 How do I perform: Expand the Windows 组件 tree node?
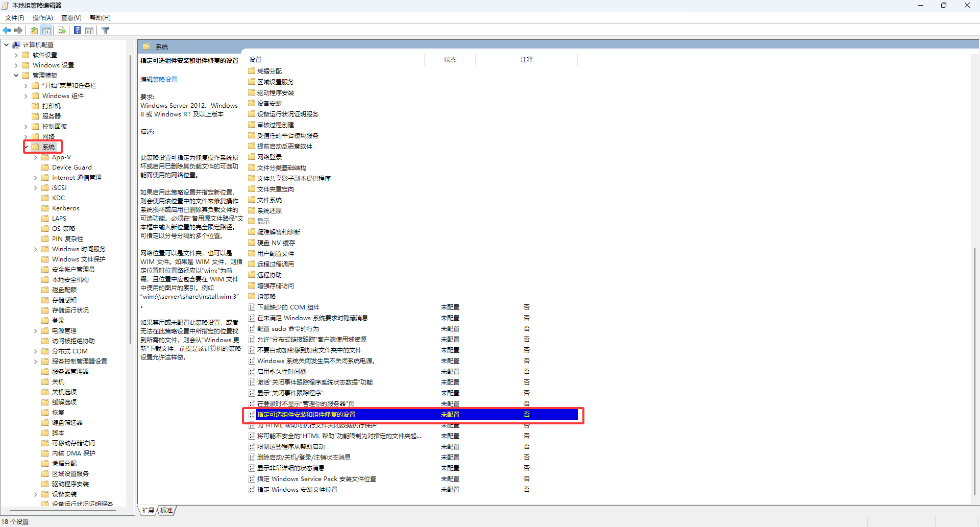(x=26, y=96)
